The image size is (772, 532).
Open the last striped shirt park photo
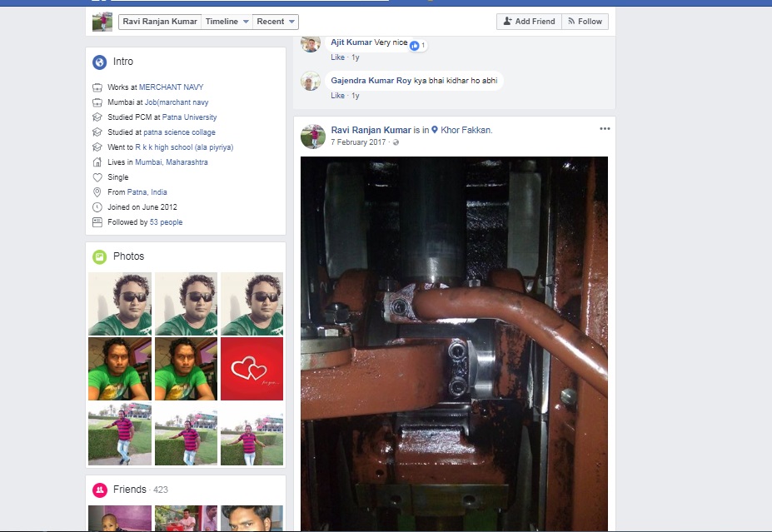click(252, 434)
